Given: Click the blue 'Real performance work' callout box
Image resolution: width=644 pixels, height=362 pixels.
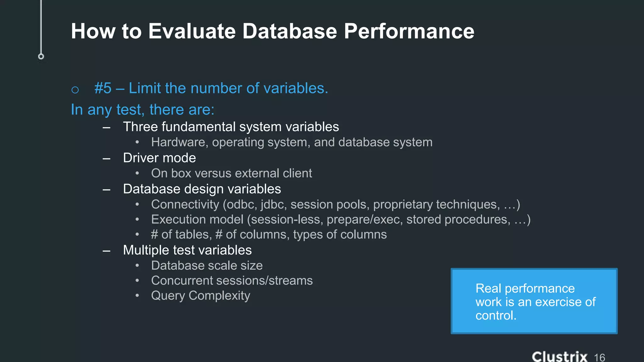Looking at the screenshot, I should 534,301.
